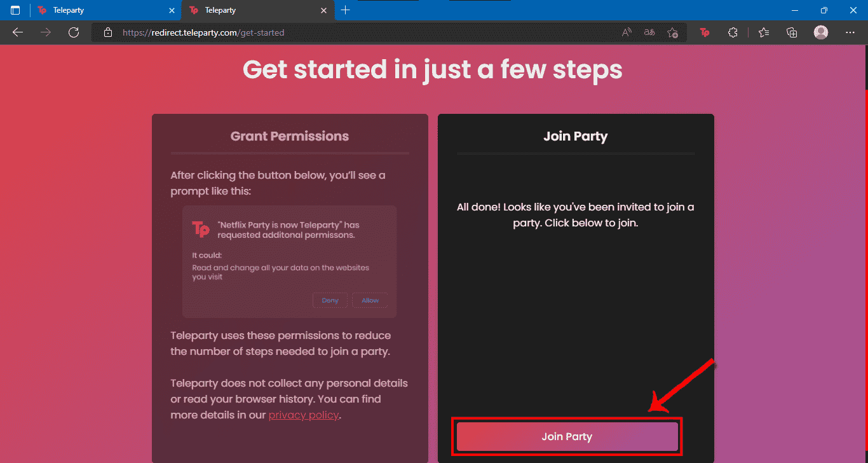The height and width of the screenshot is (463, 868).
Task: Open the Teleparty extension icon
Action: tap(705, 32)
